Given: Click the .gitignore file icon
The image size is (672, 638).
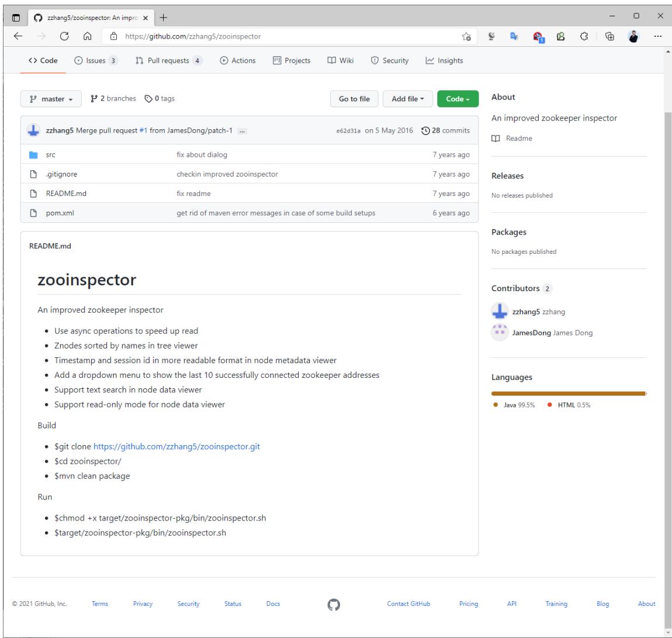Looking at the screenshot, I should click(x=33, y=174).
